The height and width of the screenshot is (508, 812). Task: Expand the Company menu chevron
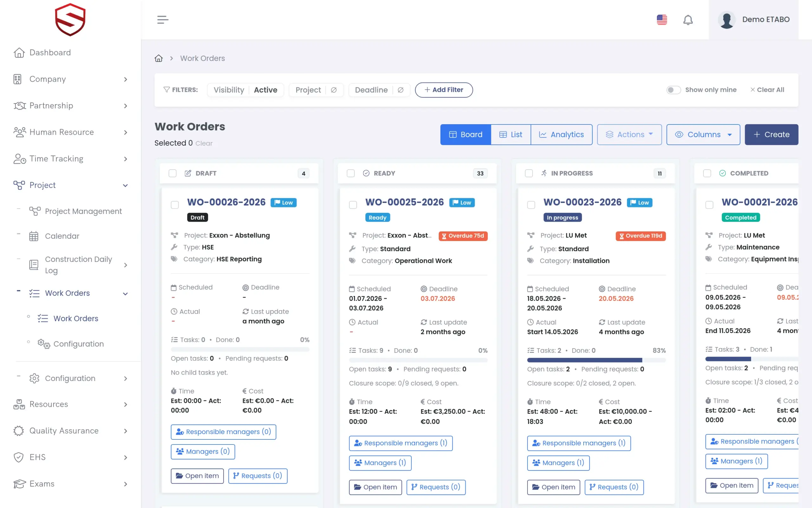pos(126,79)
